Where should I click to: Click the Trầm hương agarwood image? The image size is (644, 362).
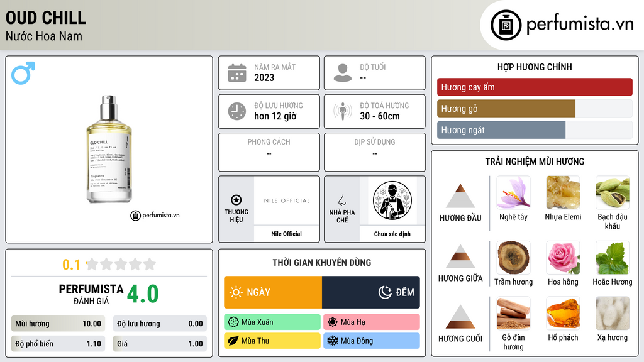(x=513, y=257)
